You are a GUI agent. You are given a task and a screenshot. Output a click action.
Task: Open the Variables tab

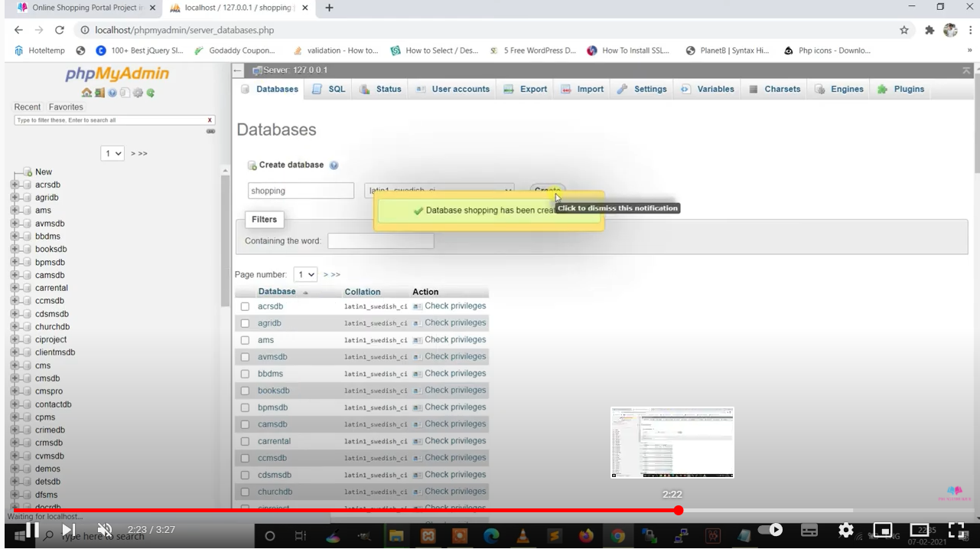tap(708, 89)
